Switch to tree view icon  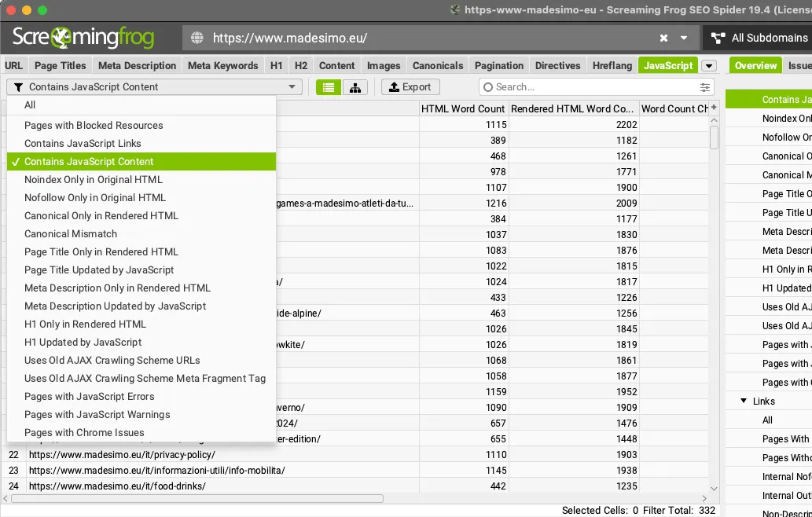(x=355, y=87)
